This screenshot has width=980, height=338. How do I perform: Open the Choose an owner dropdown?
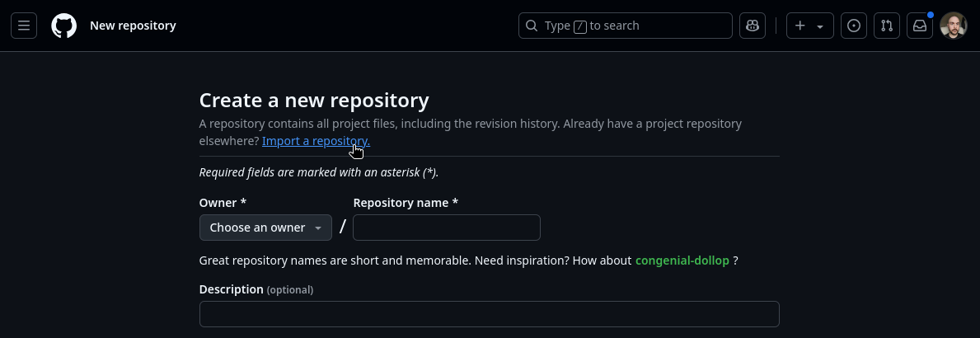pyautogui.click(x=265, y=228)
